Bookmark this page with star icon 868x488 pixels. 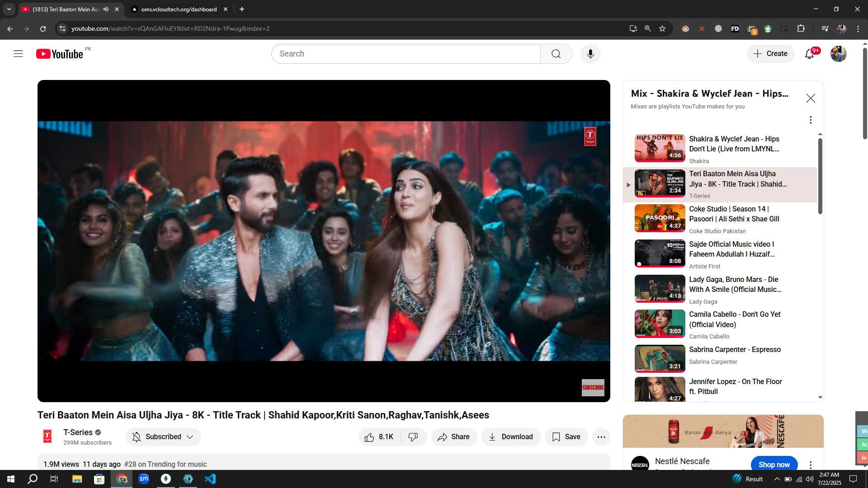tap(662, 28)
